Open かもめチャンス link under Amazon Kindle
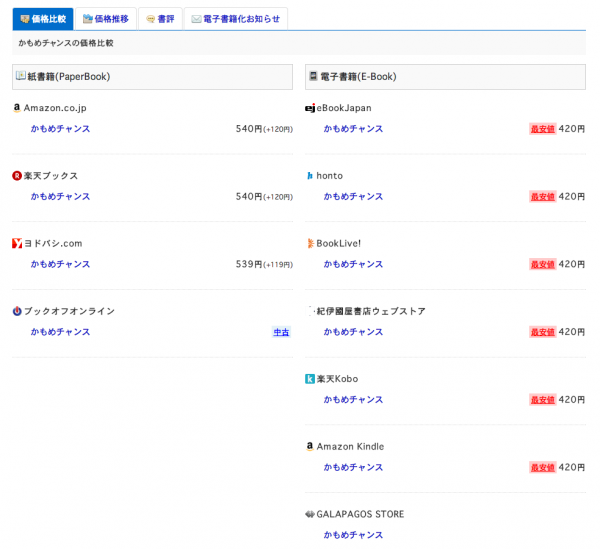Screen dimensions: 600x549 point(353,467)
